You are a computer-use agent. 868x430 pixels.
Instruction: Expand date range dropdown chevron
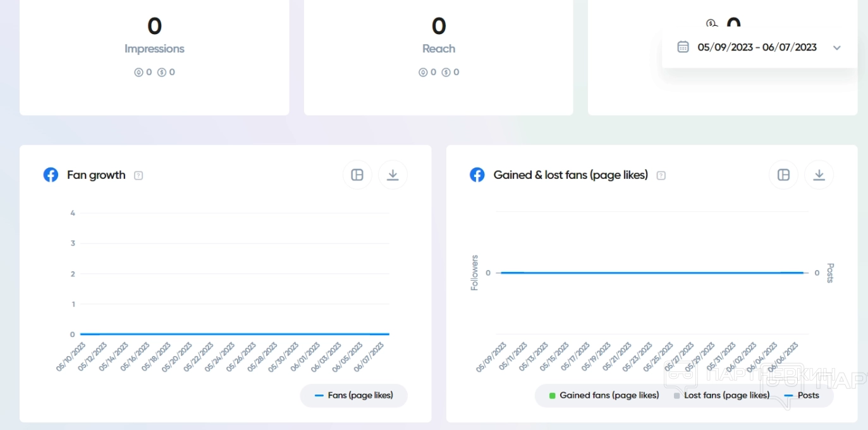tap(837, 47)
